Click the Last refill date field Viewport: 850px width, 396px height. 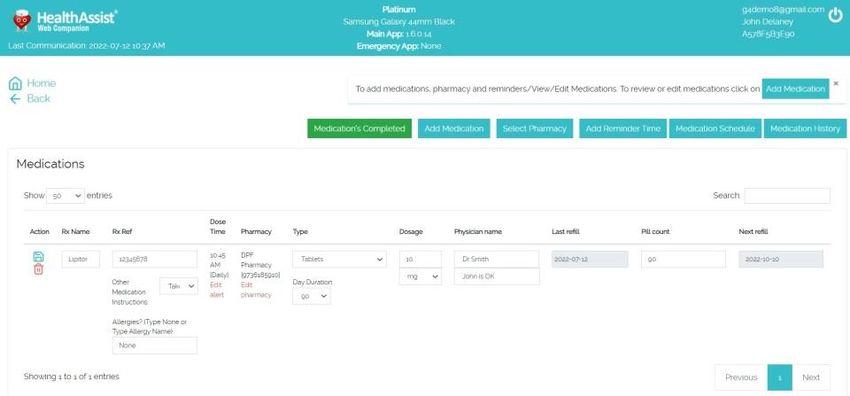pos(590,259)
